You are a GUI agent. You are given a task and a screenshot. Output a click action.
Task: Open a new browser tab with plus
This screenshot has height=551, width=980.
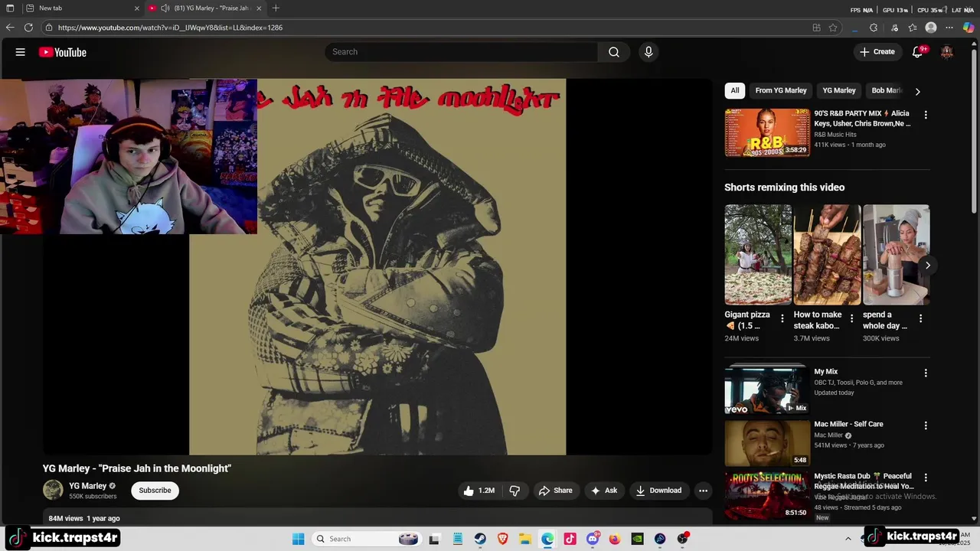pyautogui.click(x=276, y=8)
